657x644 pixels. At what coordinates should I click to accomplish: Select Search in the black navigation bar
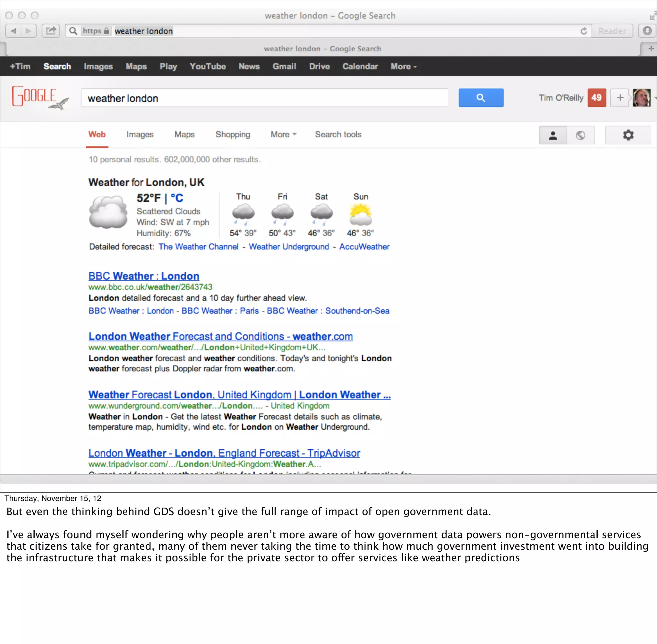coord(57,66)
